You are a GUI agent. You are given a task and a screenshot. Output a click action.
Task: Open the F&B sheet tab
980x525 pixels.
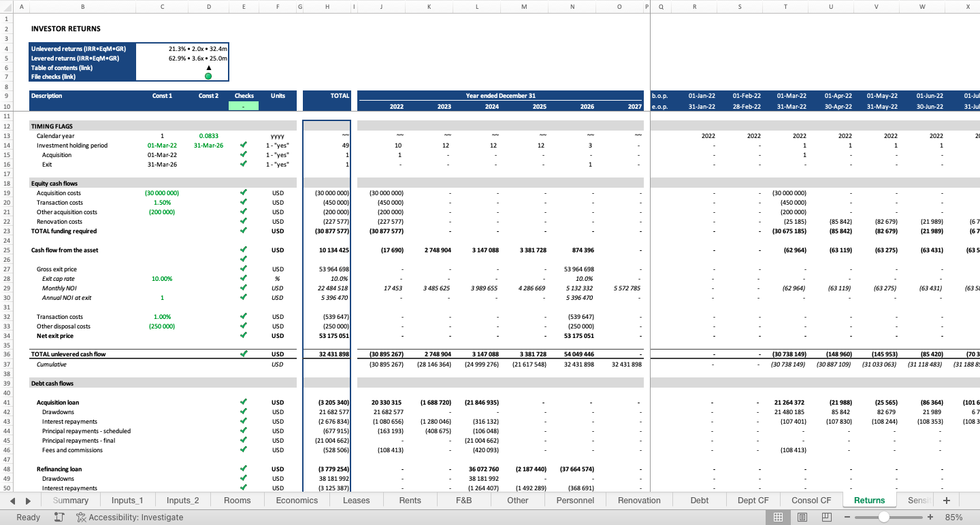(463, 501)
